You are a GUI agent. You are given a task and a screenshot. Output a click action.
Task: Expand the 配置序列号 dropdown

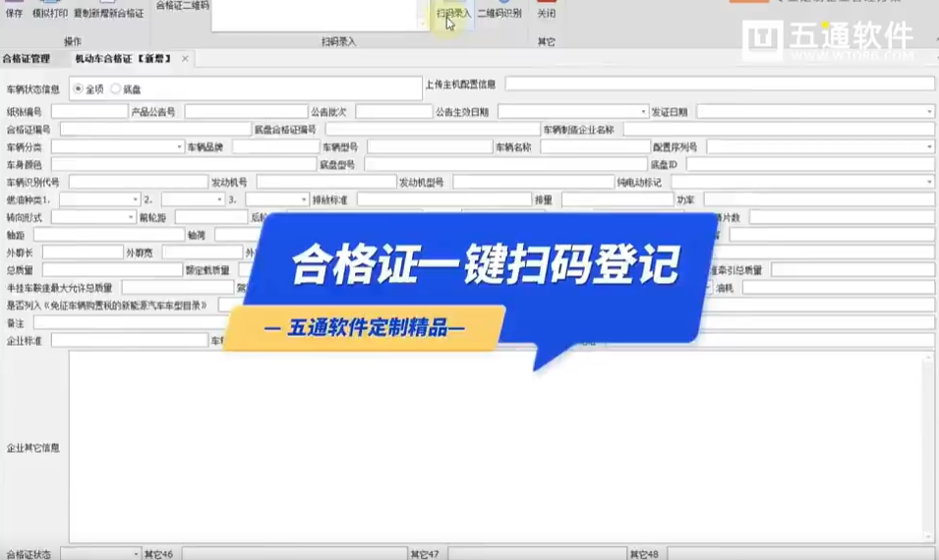(x=929, y=147)
